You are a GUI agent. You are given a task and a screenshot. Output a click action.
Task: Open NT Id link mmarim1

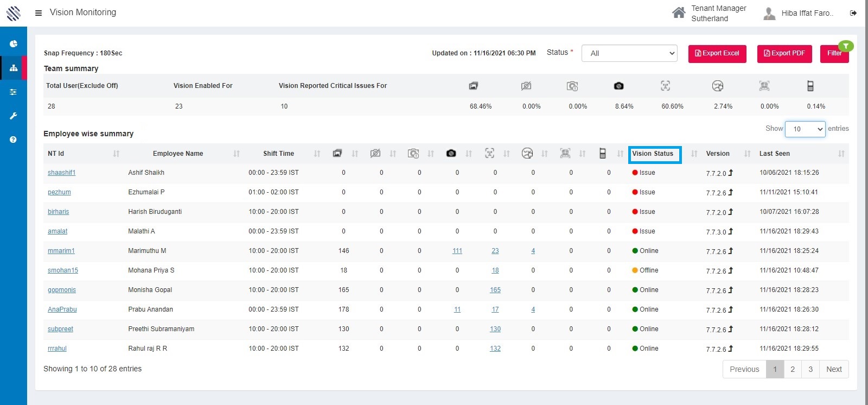61,251
